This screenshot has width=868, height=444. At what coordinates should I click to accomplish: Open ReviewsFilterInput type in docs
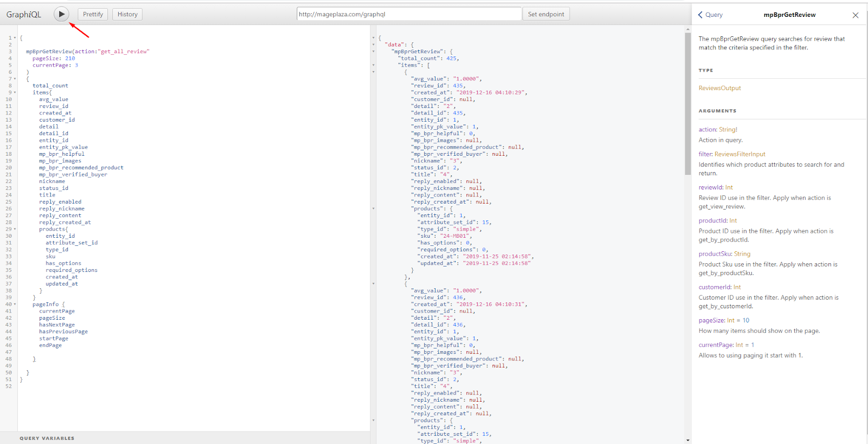click(x=739, y=154)
